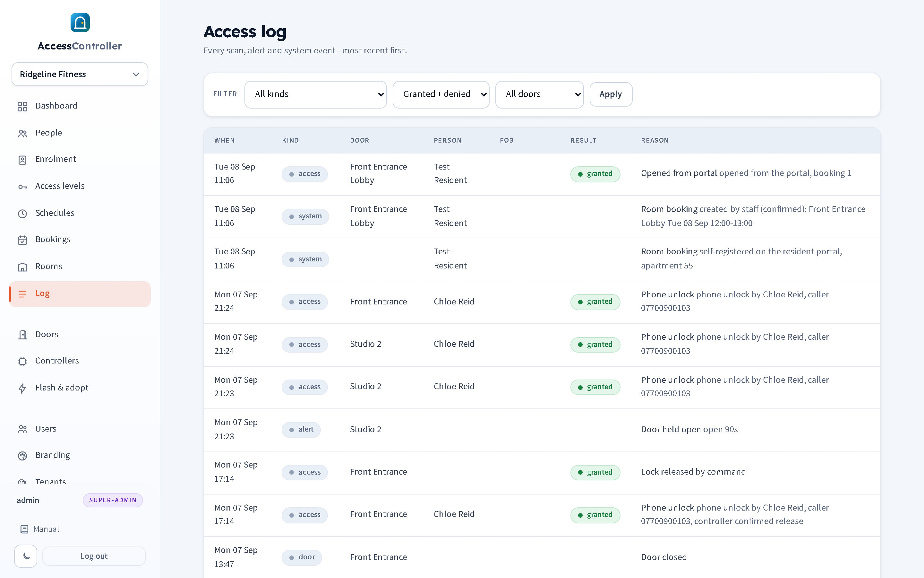Click the 'Door closed' reason text
The image size is (924, 578).
(x=663, y=557)
